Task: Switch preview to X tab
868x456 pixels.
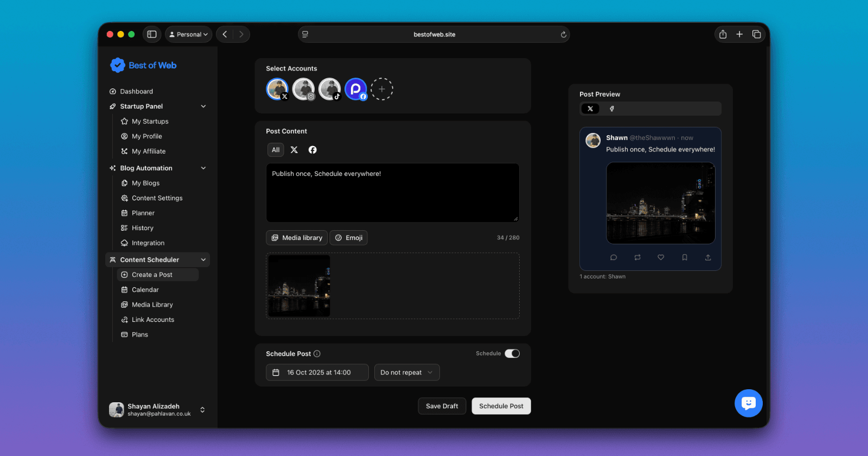Action: tap(590, 109)
